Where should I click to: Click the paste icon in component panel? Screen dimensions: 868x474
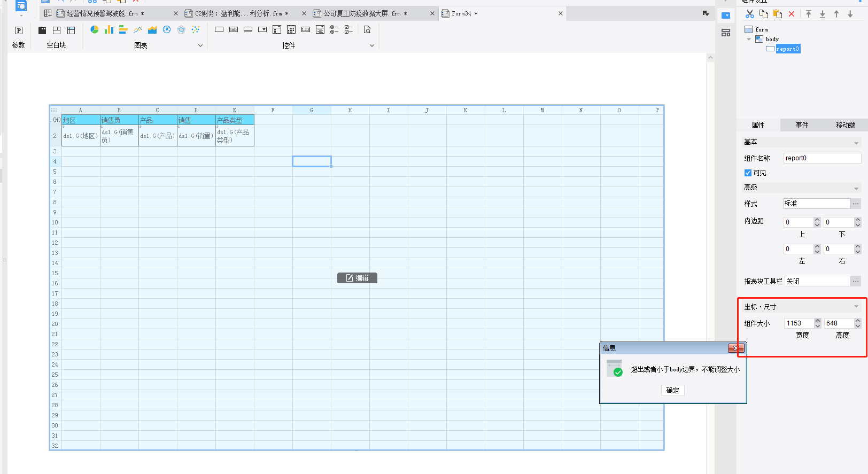(778, 14)
